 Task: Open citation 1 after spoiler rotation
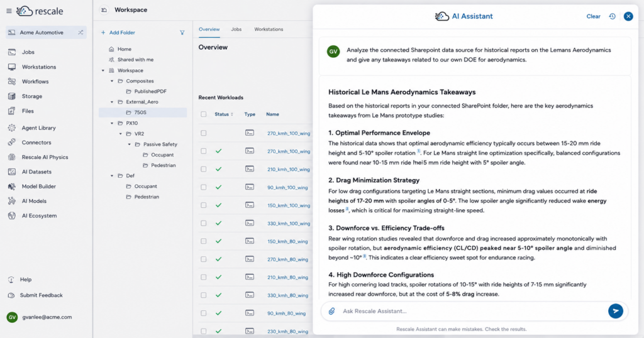pyautogui.click(x=419, y=151)
